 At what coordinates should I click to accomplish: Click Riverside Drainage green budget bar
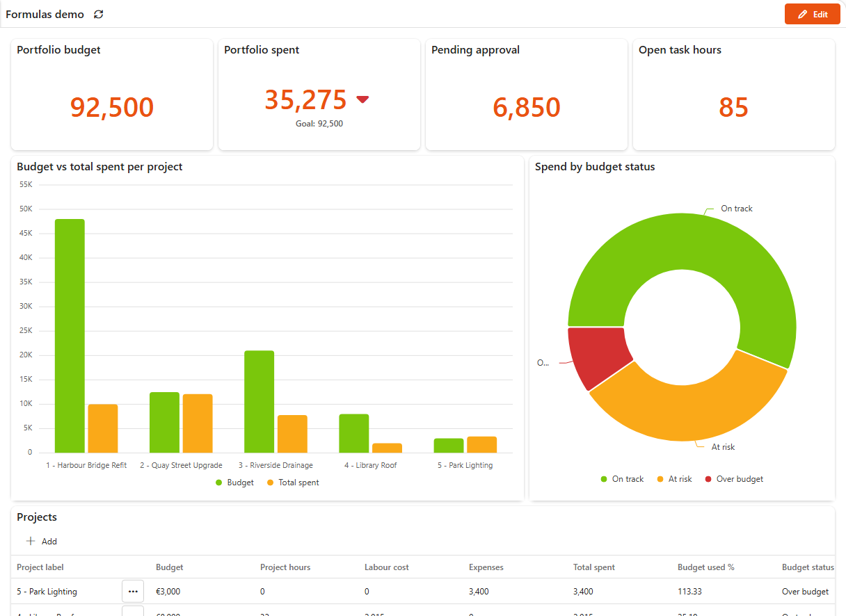pos(259,402)
